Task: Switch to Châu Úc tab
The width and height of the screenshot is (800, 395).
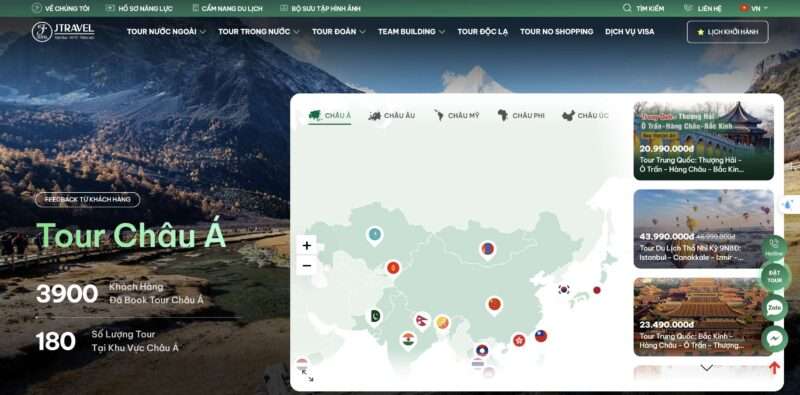Action: [585, 116]
